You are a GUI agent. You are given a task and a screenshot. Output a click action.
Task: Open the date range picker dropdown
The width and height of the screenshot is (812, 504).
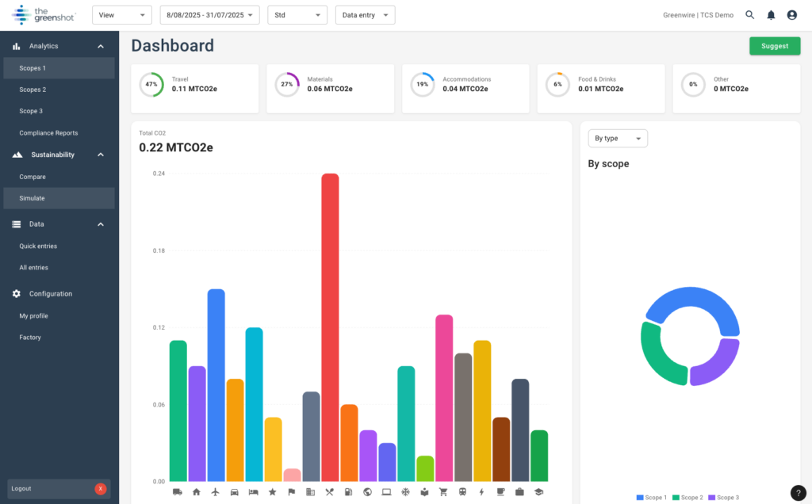[208, 14]
